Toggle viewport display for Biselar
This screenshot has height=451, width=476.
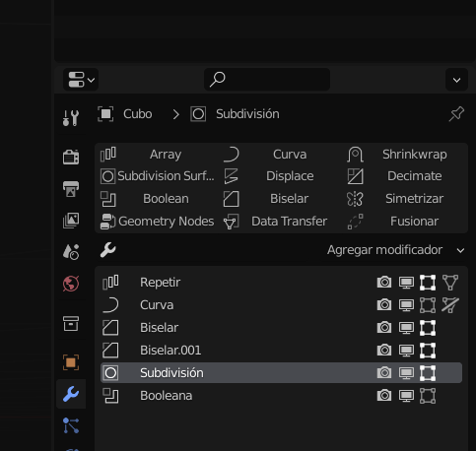(406, 328)
